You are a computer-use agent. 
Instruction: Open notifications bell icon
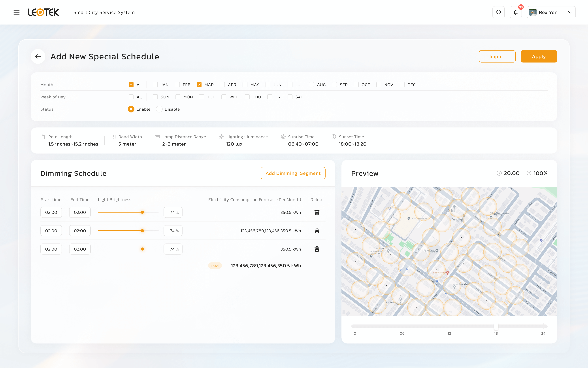pos(516,12)
